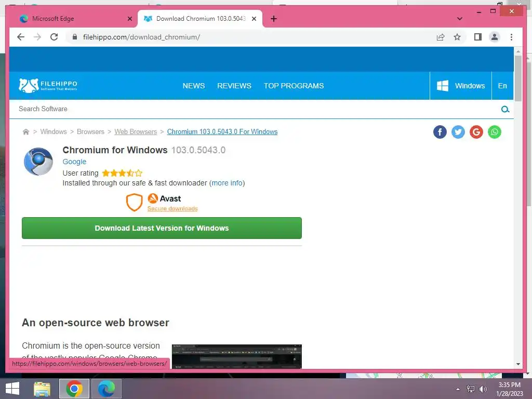Share via WhatsApp
This screenshot has width=532, height=399.
(495, 132)
